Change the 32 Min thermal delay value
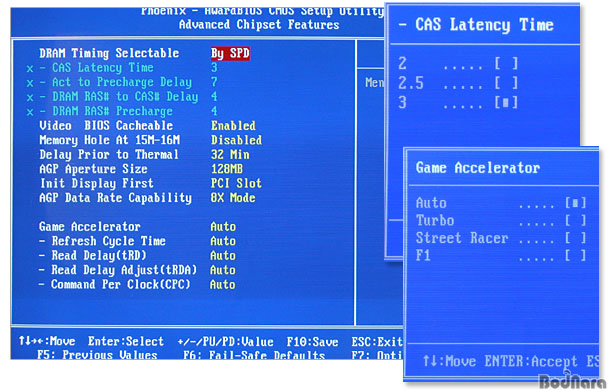The height and width of the screenshot is (392, 610). click(230, 155)
